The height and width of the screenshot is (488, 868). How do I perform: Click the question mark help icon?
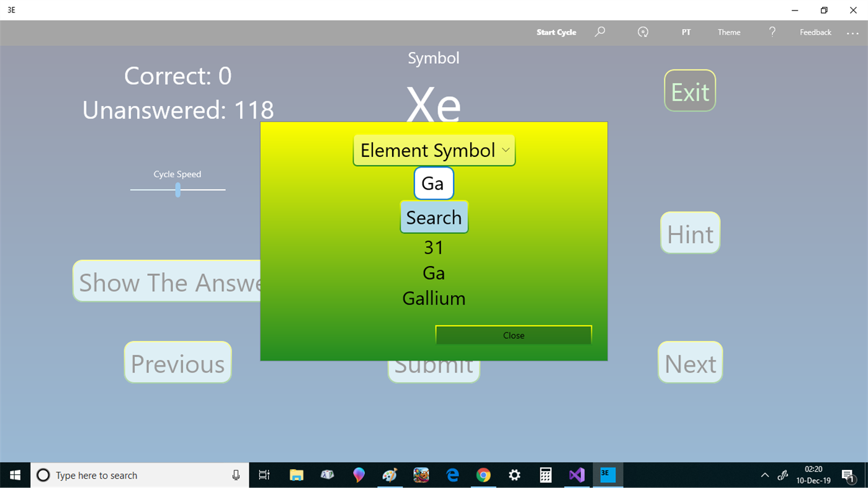pos(772,32)
